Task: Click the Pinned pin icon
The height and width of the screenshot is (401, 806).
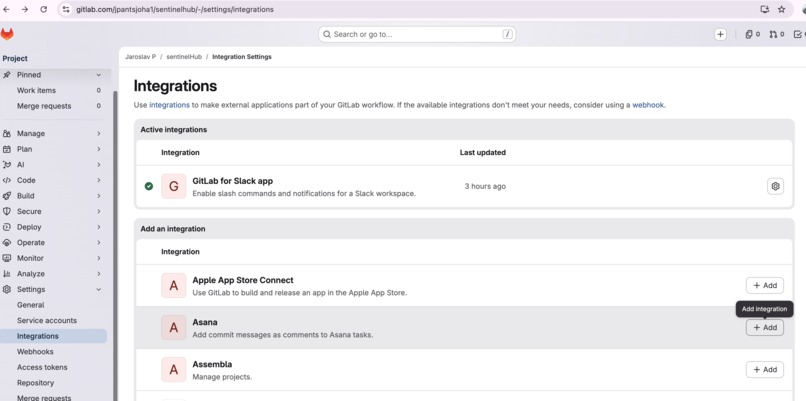Action: (7, 75)
